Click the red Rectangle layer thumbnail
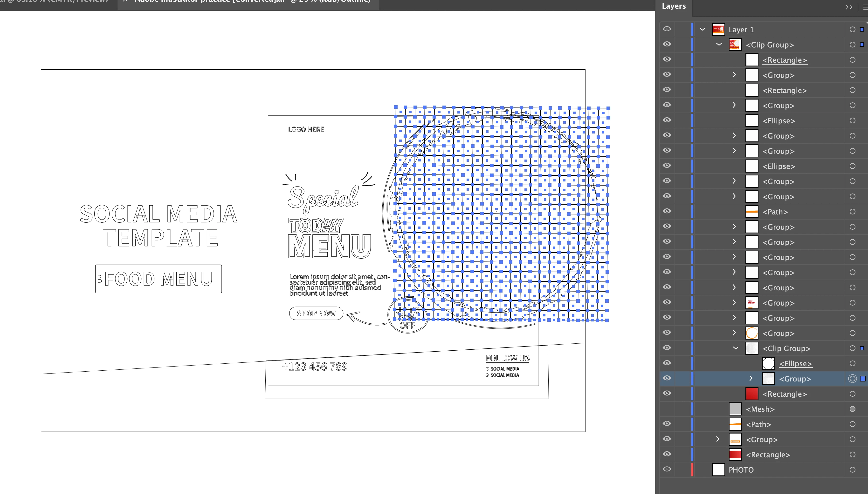The width and height of the screenshot is (868, 494). tap(751, 394)
